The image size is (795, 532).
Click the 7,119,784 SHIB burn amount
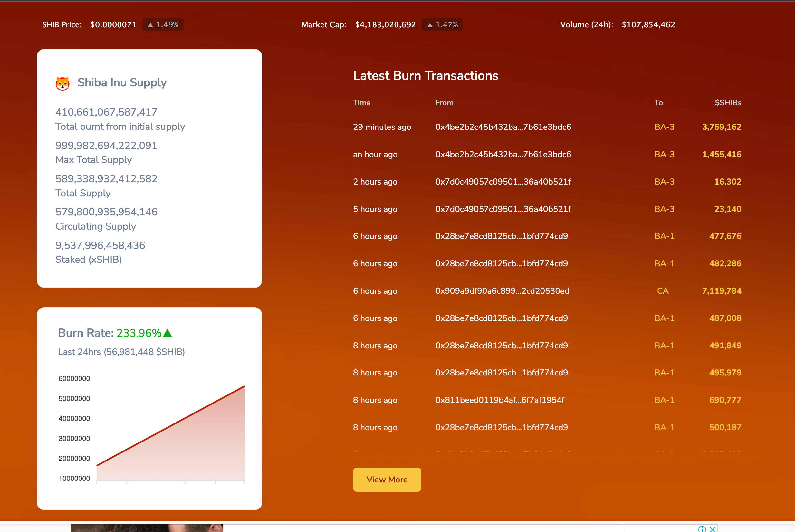click(x=721, y=291)
